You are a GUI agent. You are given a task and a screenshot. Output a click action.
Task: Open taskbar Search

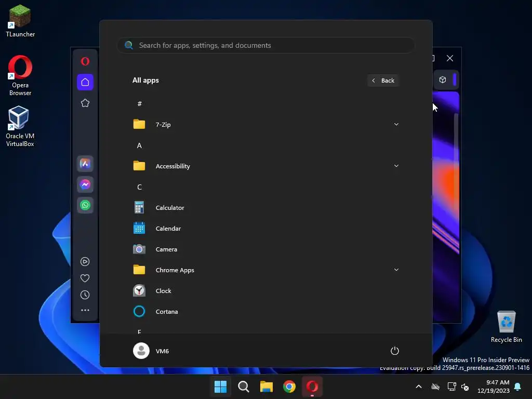(x=243, y=387)
